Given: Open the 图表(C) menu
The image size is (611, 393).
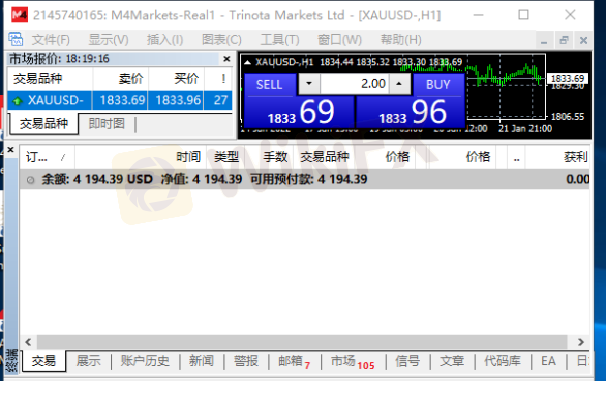Looking at the screenshot, I should [x=222, y=40].
